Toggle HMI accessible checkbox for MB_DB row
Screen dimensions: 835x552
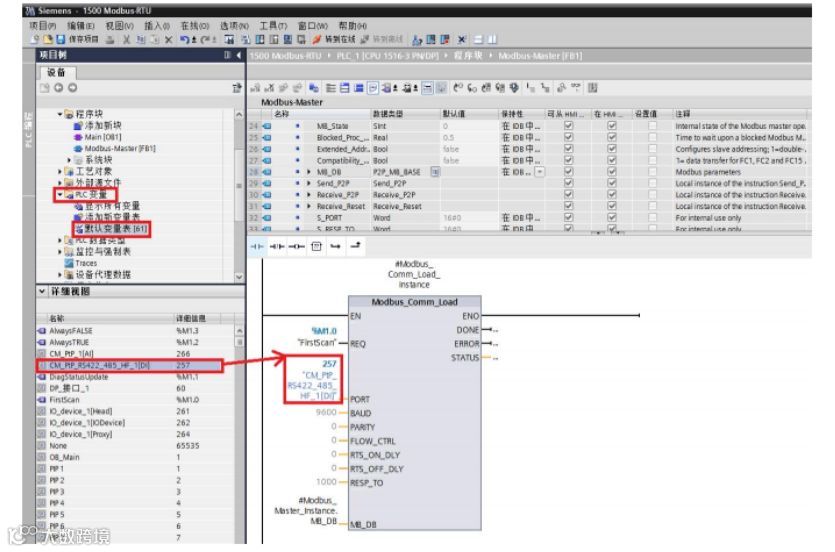point(568,171)
